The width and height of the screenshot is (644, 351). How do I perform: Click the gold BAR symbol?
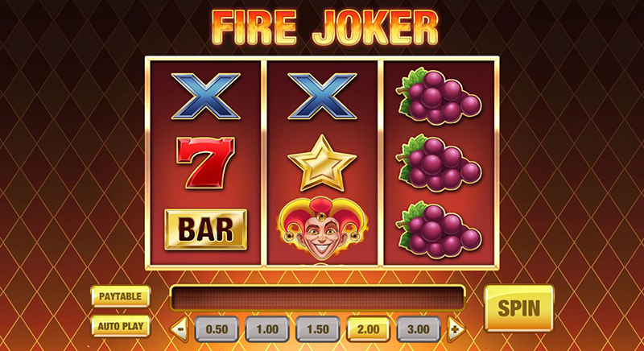(206, 229)
